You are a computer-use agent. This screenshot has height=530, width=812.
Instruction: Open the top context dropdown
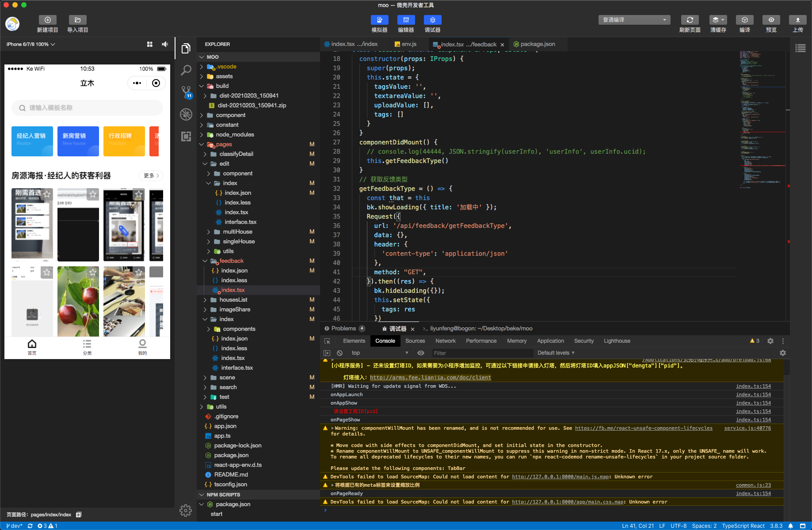pos(380,353)
